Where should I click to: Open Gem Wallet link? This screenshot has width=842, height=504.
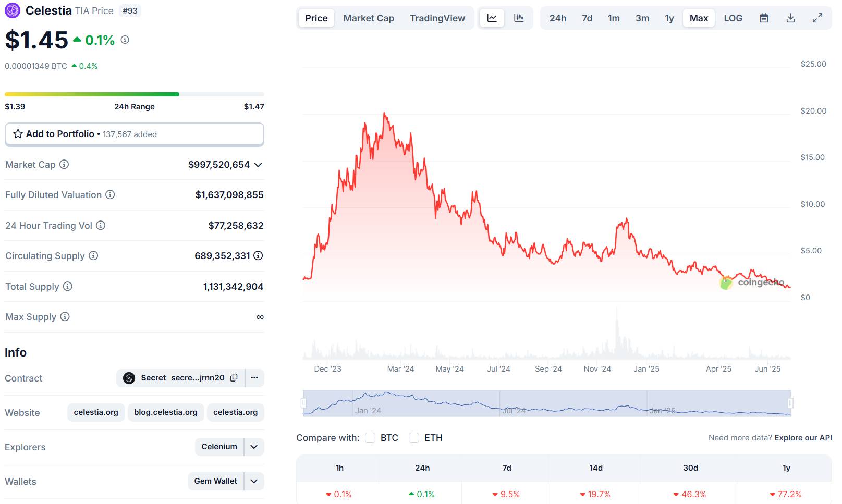[216, 481]
